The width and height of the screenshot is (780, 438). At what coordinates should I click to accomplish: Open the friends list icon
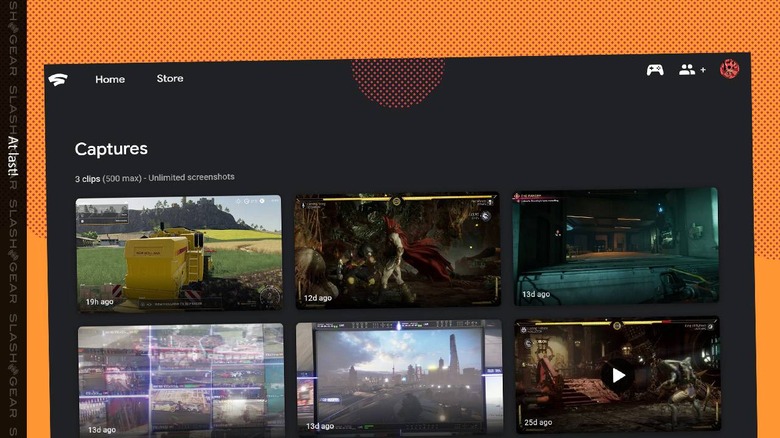pyautogui.click(x=687, y=70)
